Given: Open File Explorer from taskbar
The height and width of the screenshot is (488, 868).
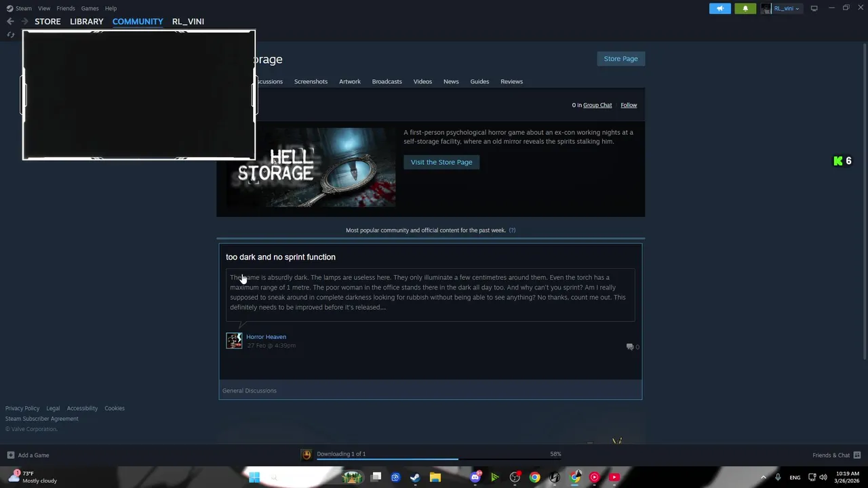Looking at the screenshot, I should (x=435, y=477).
